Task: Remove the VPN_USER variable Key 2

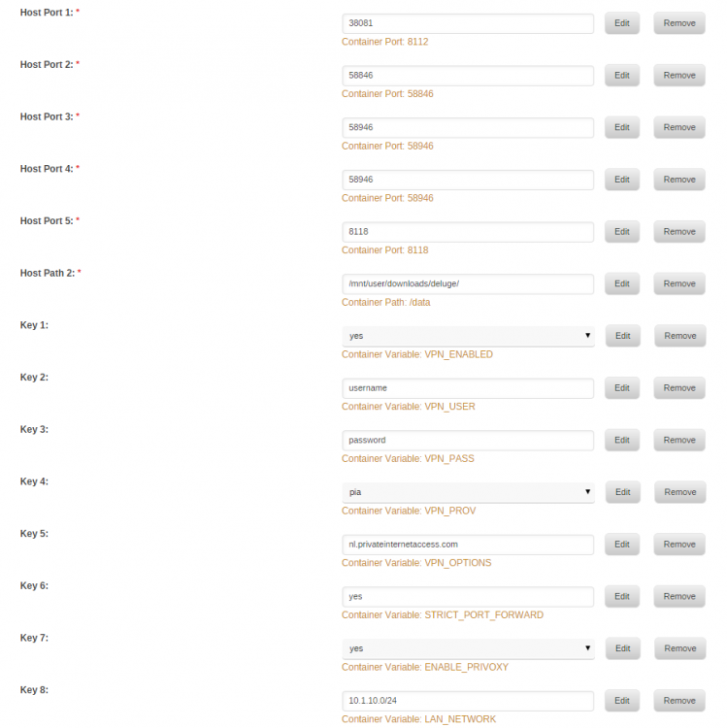Action: tap(679, 388)
